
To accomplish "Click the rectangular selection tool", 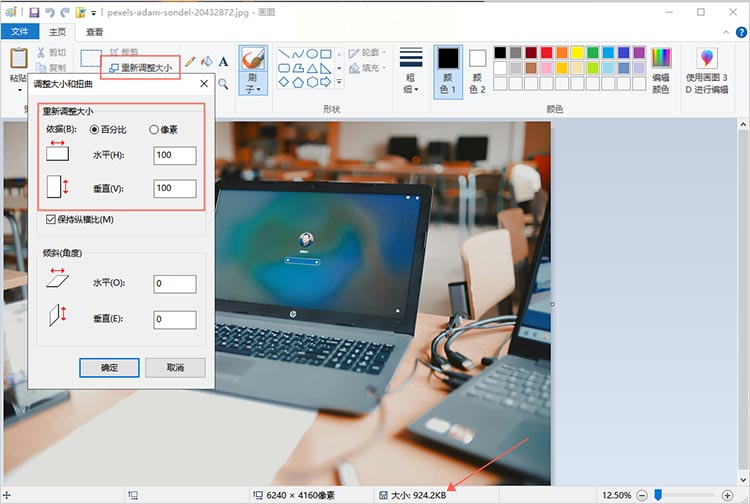I will (x=91, y=58).
